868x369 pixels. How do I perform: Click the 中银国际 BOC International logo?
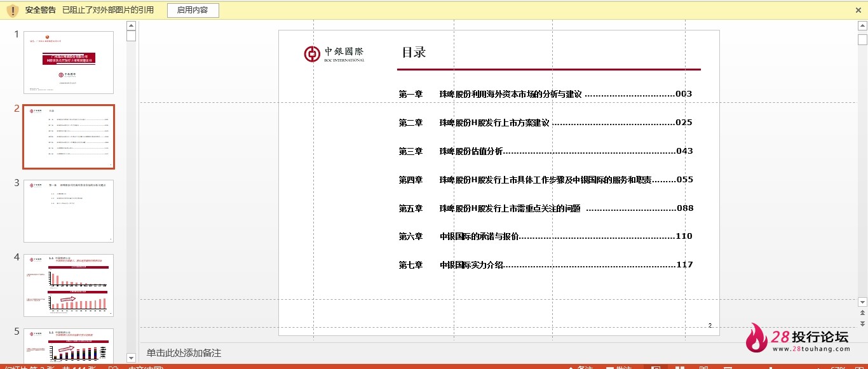pos(334,54)
